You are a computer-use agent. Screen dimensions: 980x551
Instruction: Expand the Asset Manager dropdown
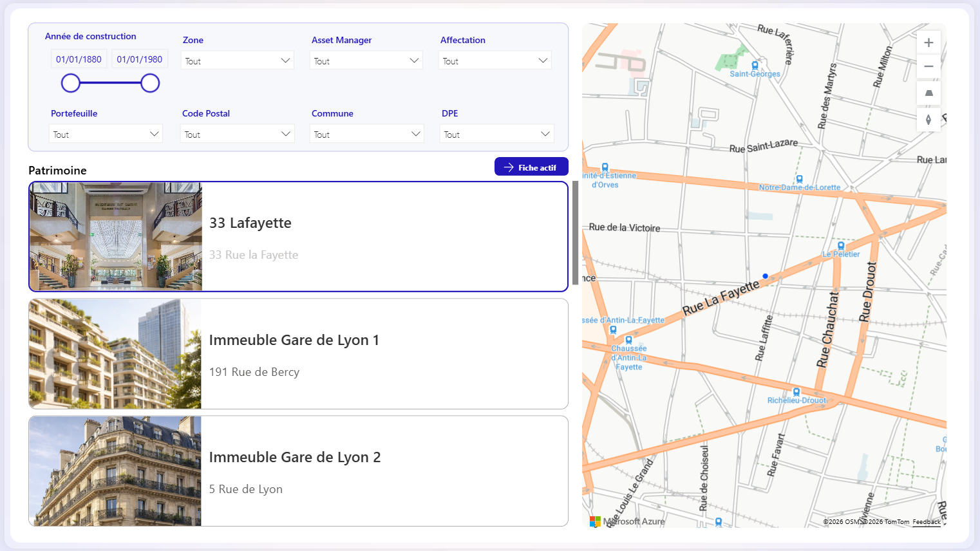click(366, 61)
